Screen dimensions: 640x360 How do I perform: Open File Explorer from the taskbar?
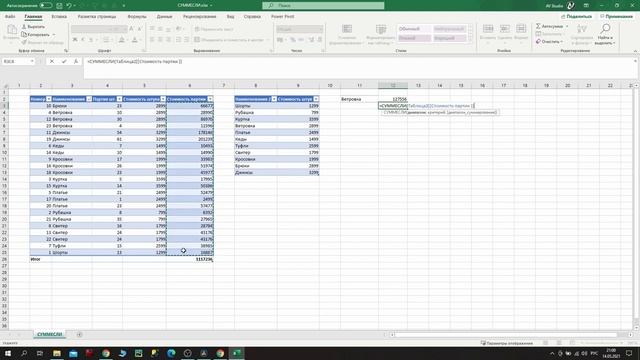57,353
